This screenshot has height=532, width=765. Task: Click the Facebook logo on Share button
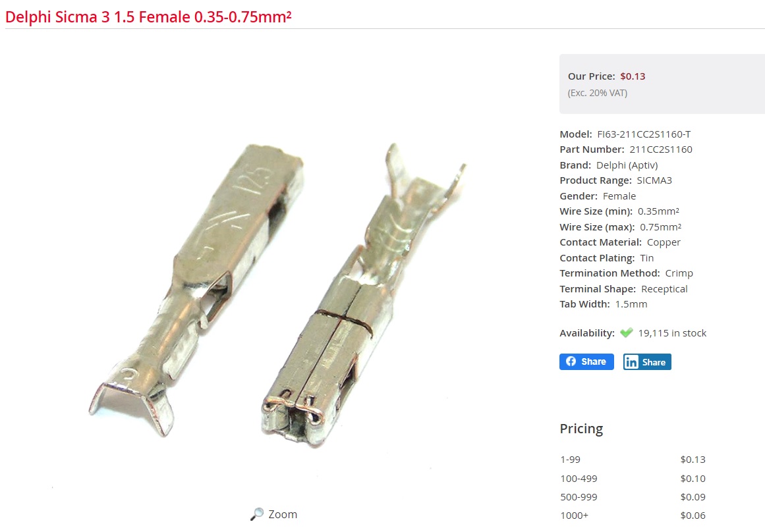click(x=571, y=361)
